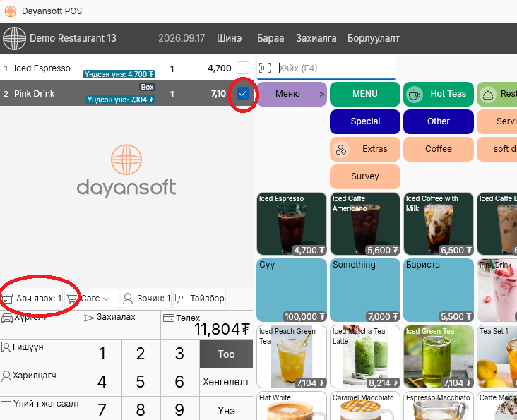Tap numpad key 1

[102, 354]
